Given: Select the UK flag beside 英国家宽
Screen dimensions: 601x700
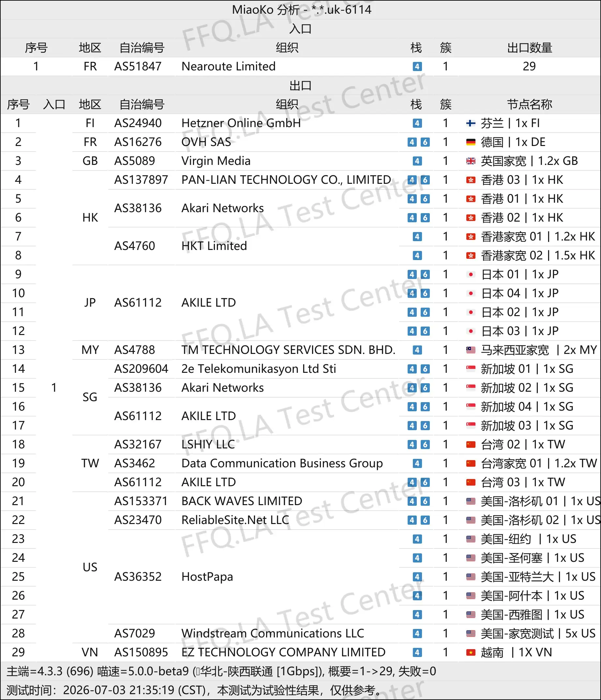Looking at the screenshot, I should coord(471,161).
